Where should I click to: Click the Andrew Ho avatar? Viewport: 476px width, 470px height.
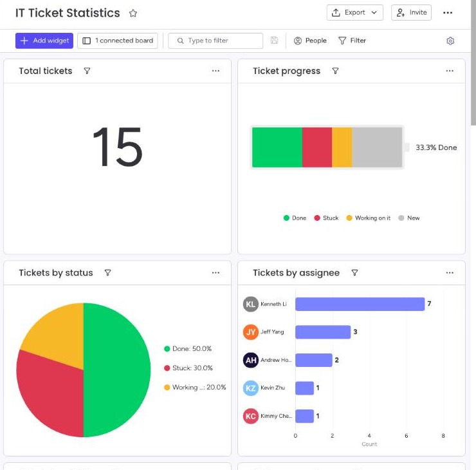(x=251, y=361)
